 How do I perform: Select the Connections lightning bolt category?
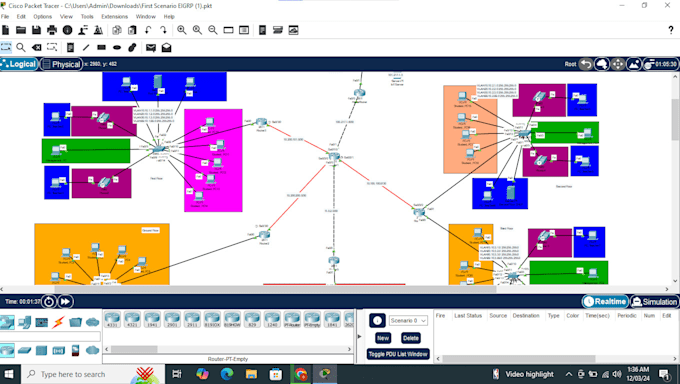click(x=58, y=322)
